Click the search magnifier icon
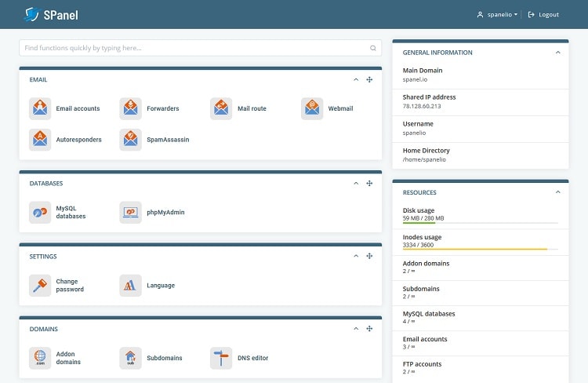The width and height of the screenshot is (588, 383). point(372,48)
